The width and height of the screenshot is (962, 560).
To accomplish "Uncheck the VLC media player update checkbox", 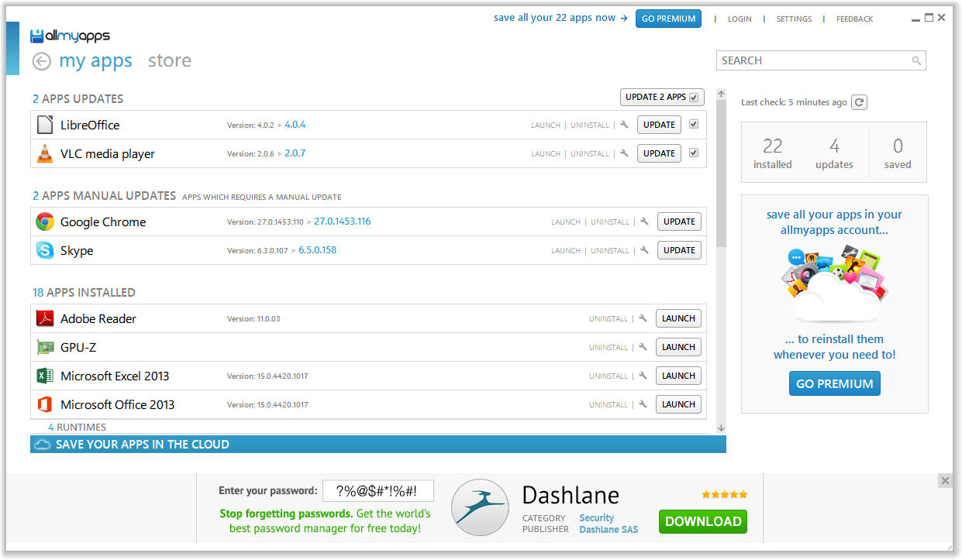I will point(694,153).
